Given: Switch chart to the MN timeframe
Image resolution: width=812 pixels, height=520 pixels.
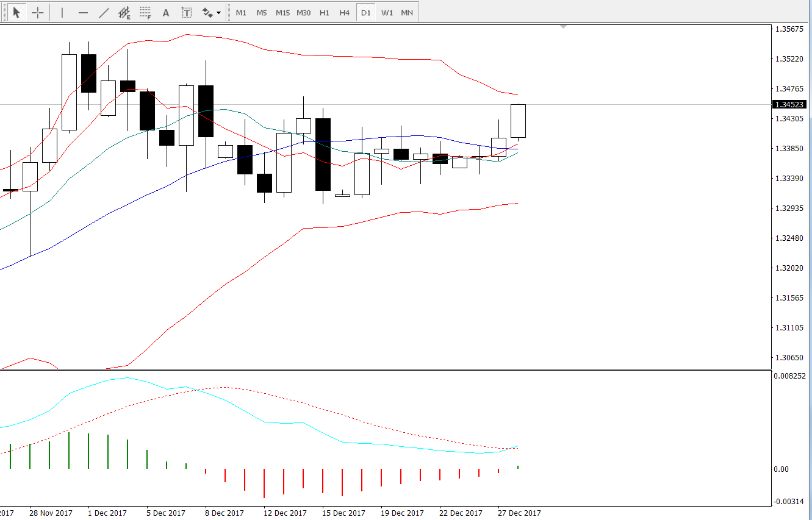Looking at the screenshot, I should (407, 13).
